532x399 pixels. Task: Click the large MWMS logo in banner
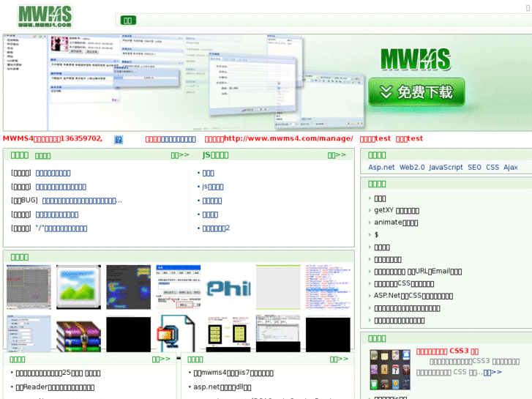pyautogui.click(x=416, y=59)
